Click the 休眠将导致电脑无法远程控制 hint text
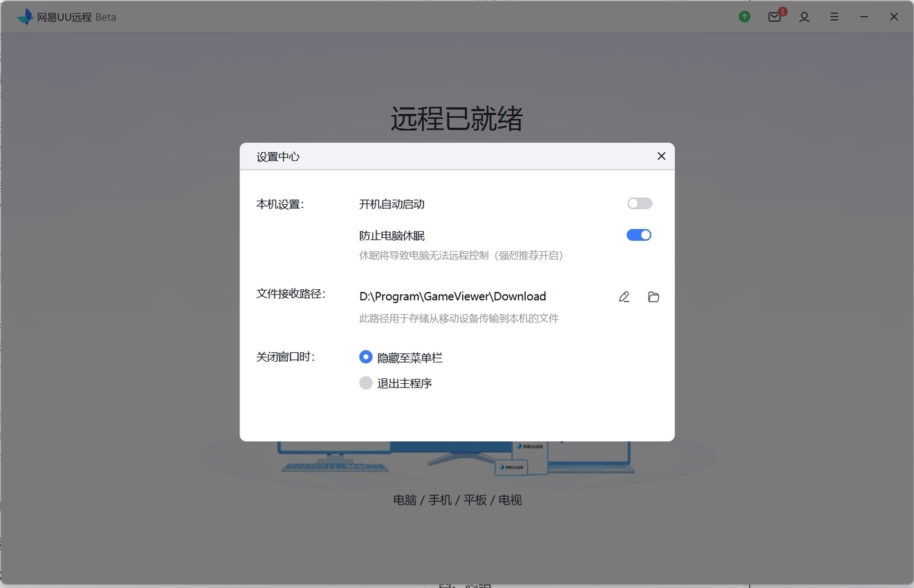The height and width of the screenshot is (588, 914). click(x=461, y=255)
